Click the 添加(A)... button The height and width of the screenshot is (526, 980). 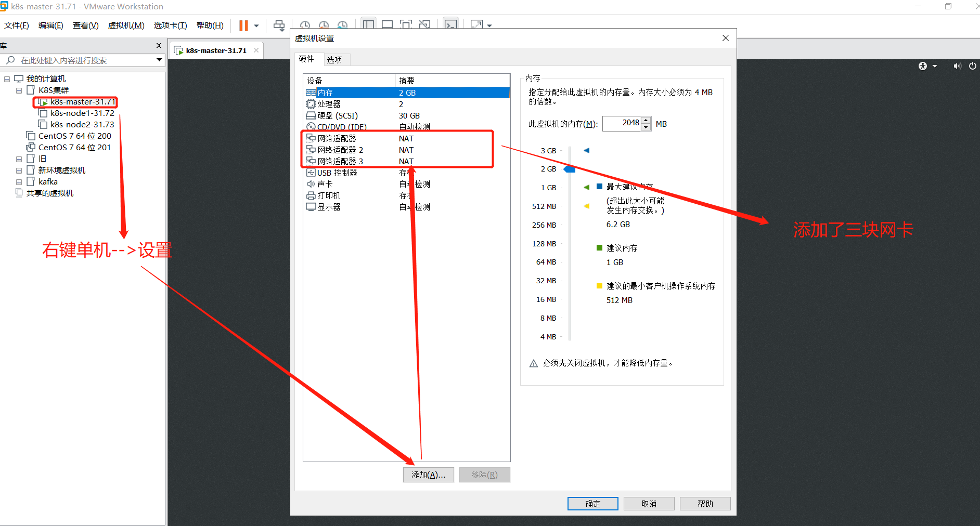[428, 475]
